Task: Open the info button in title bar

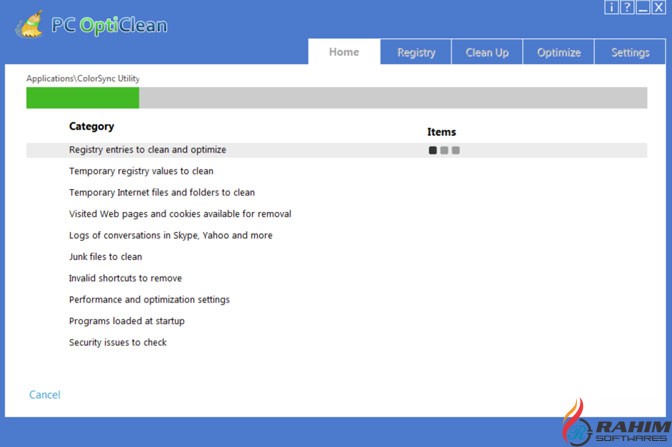Action: (x=611, y=7)
